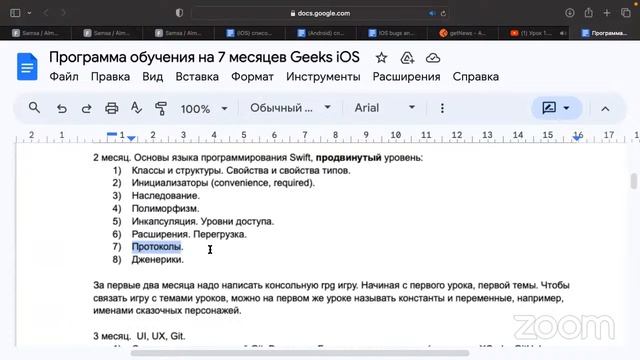Open a new Safari tab

coord(607,13)
